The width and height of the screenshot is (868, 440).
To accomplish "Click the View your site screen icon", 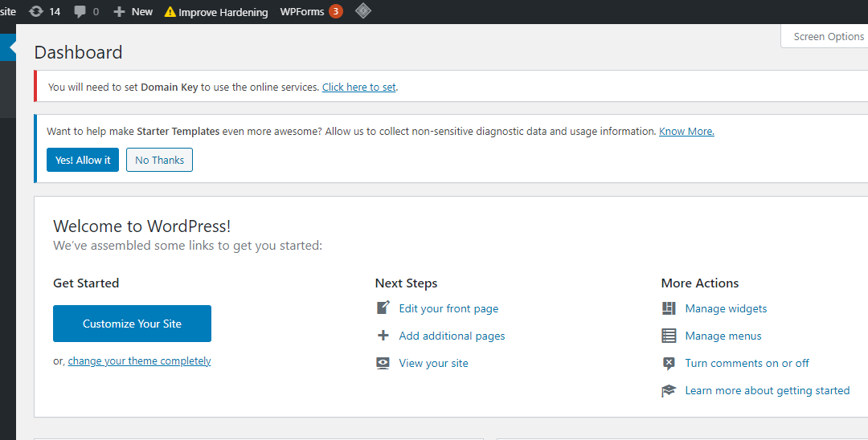I will (x=383, y=363).
